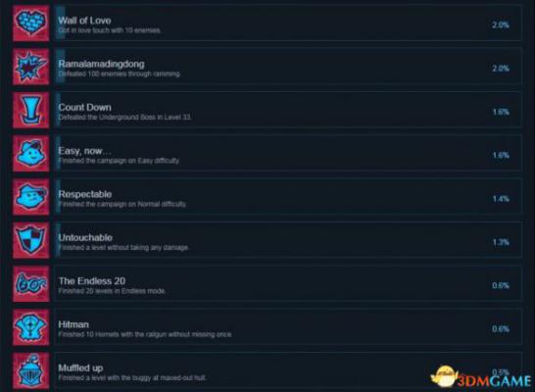
Task: Click the Respectable cap face icon
Action: pyautogui.click(x=30, y=197)
